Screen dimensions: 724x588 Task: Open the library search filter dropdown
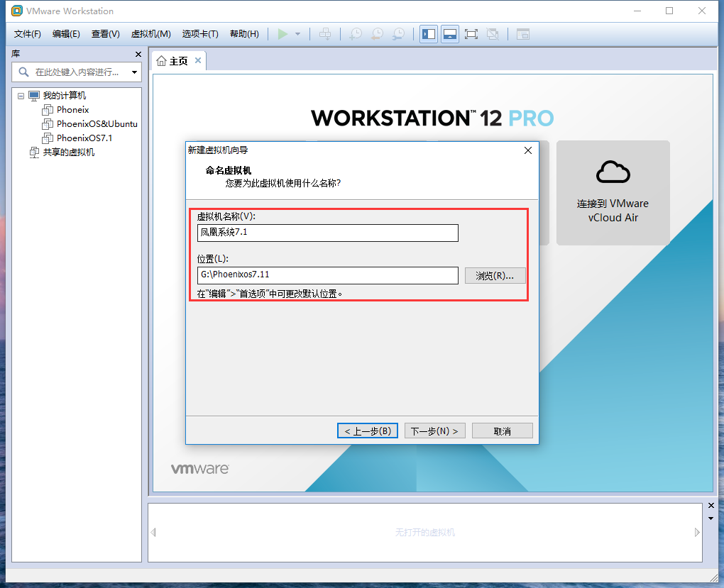tap(134, 72)
